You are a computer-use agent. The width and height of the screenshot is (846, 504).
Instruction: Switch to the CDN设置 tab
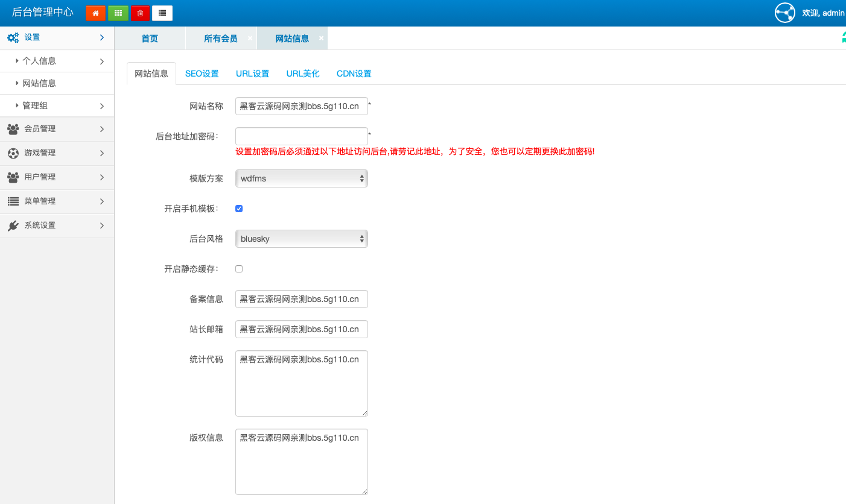354,74
